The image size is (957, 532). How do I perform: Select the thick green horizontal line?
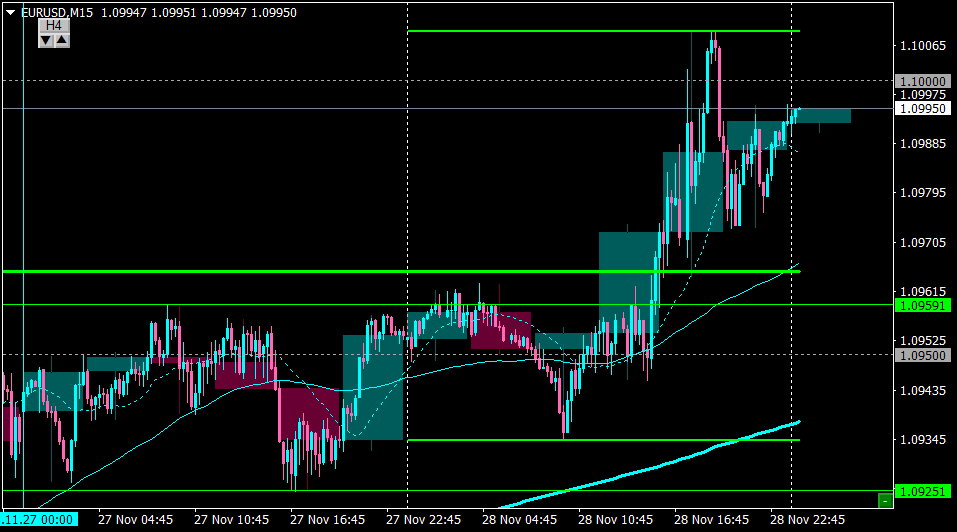click(x=401, y=271)
